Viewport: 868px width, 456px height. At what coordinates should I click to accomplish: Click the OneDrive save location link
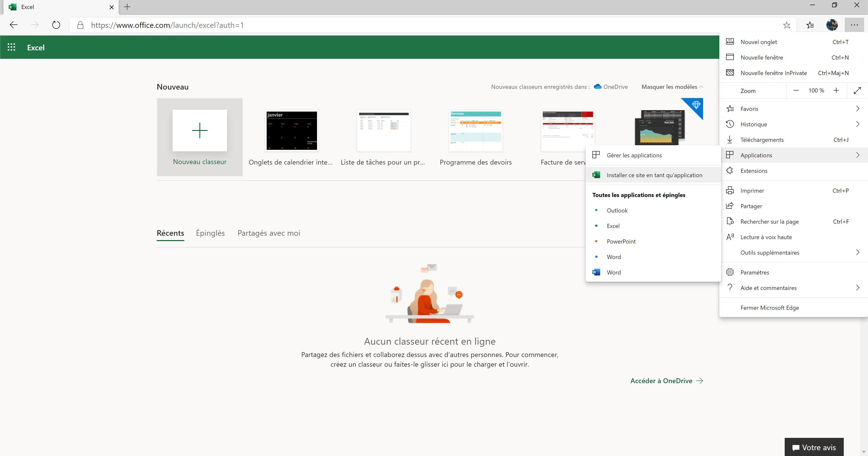pyautogui.click(x=611, y=87)
